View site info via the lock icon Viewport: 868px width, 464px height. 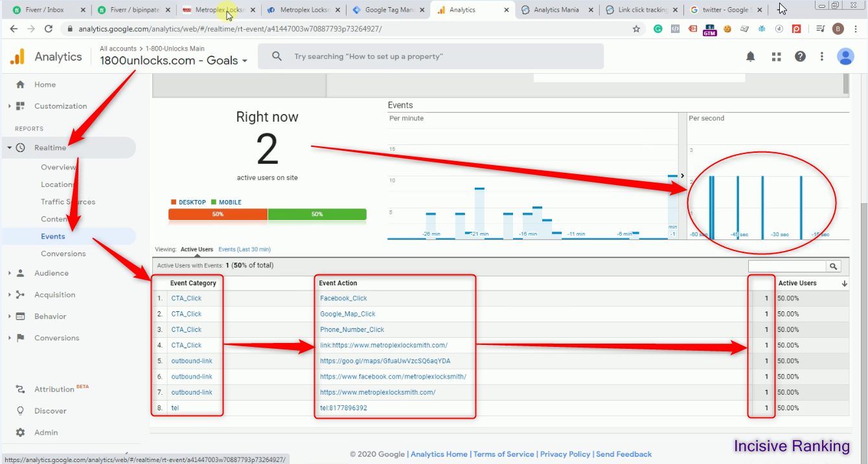click(69, 29)
